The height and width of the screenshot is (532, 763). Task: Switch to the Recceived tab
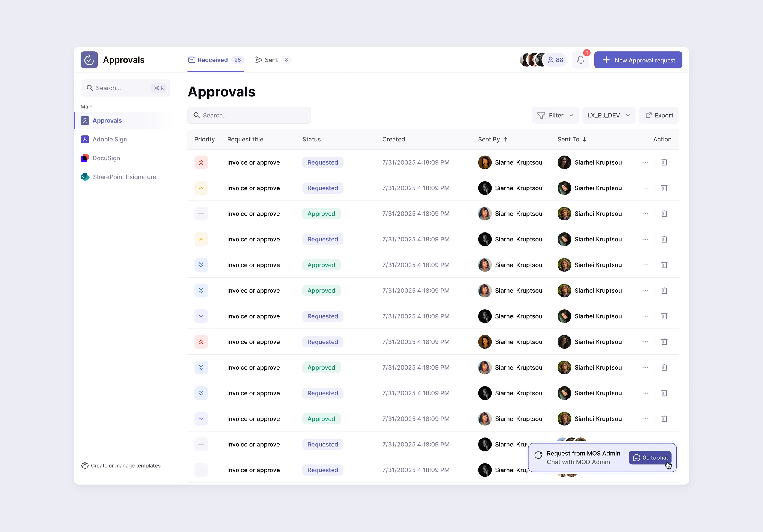tap(216, 60)
